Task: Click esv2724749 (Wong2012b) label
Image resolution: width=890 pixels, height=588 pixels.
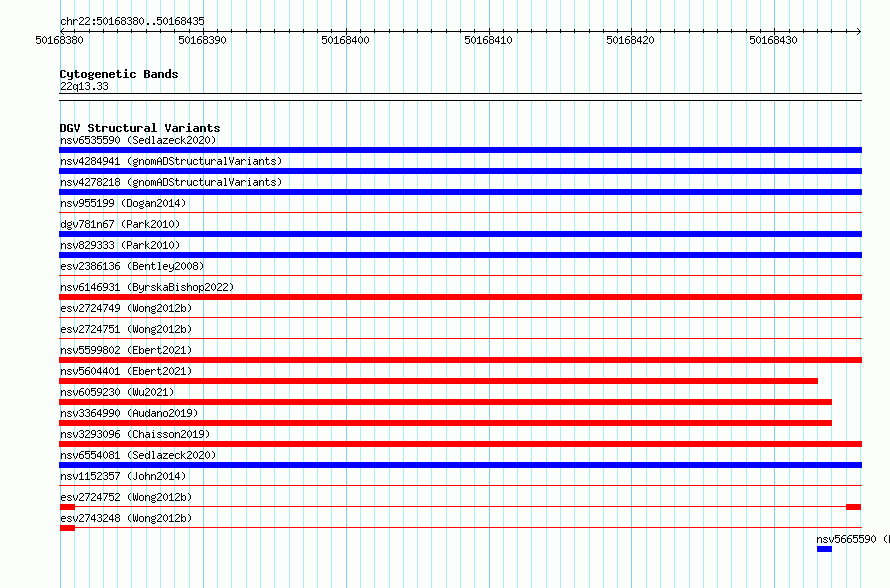Action: (126, 308)
